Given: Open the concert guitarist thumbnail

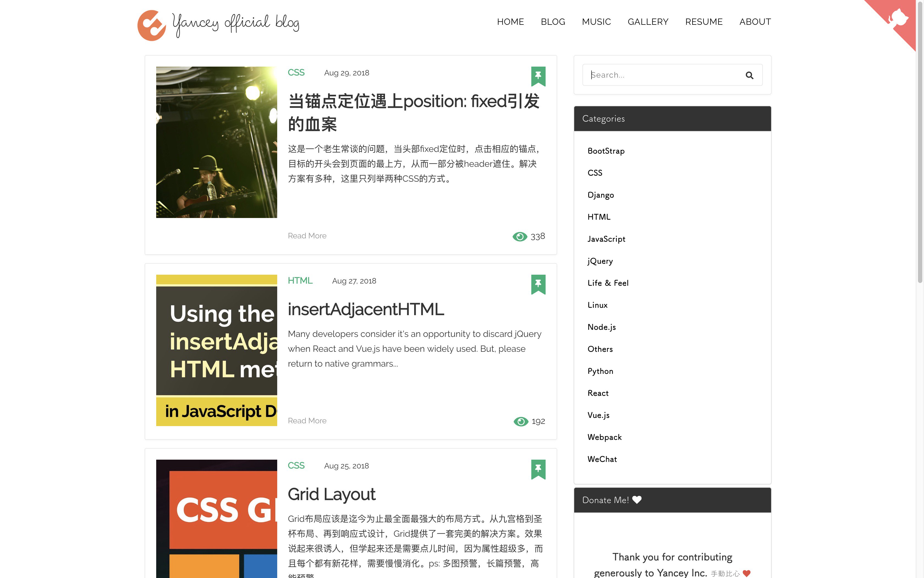Looking at the screenshot, I should point(216,142).
